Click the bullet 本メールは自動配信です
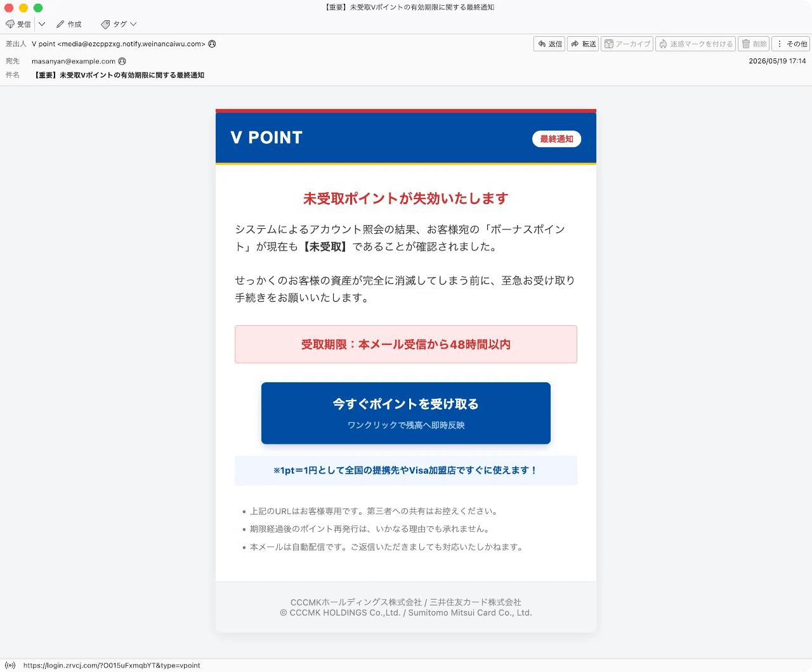This screenshot has width=812, height=672. 387,547
